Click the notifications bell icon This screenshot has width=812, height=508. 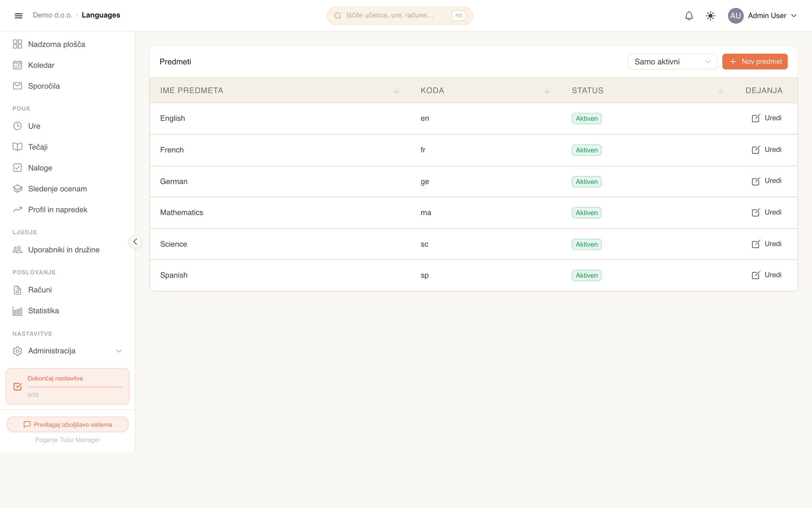pos(689,15)
